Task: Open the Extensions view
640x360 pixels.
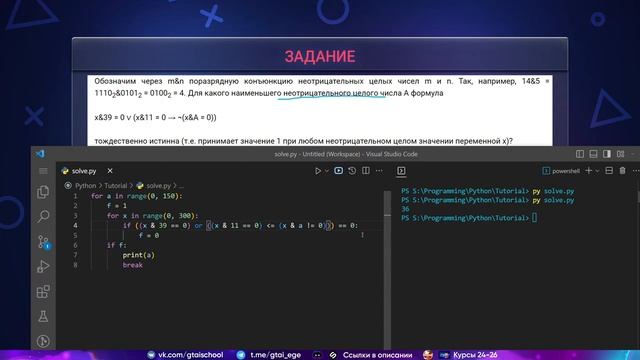Action: (43, 291)
